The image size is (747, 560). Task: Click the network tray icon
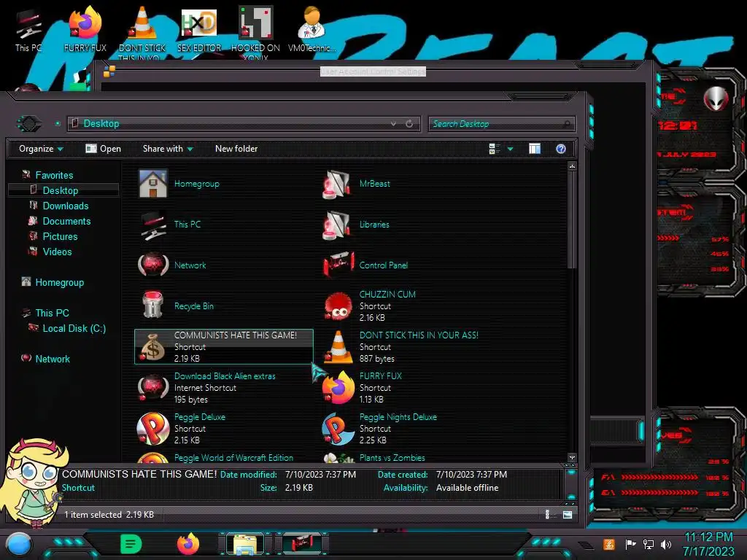[648, 544]
